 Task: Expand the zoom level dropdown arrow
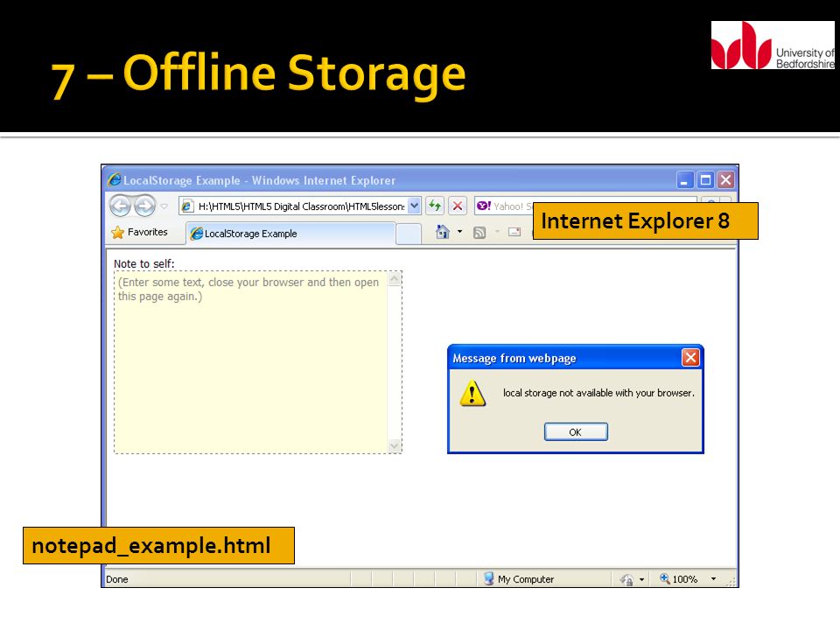coord(713,579)
